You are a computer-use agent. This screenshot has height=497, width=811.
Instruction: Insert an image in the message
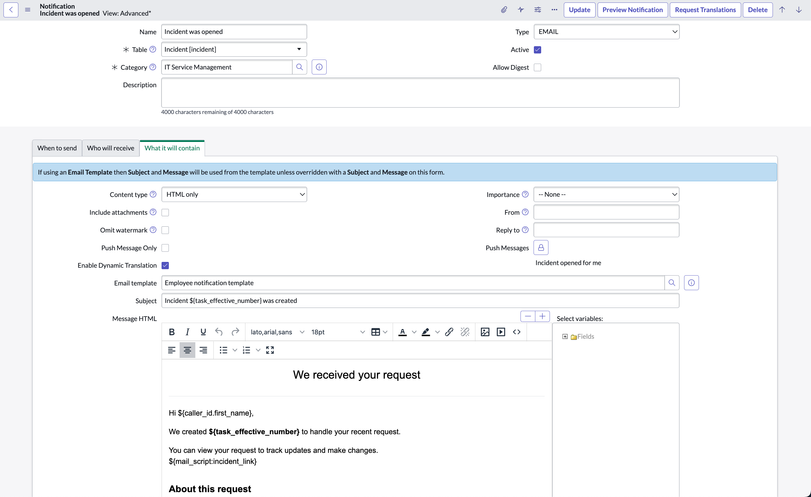(x=485, y=332)
